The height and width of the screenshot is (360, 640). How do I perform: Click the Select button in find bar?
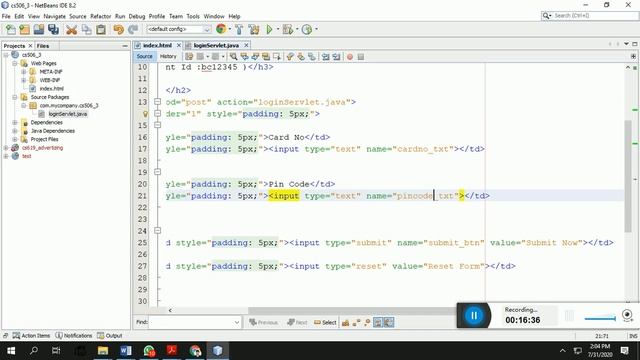(x=325, y=322)
